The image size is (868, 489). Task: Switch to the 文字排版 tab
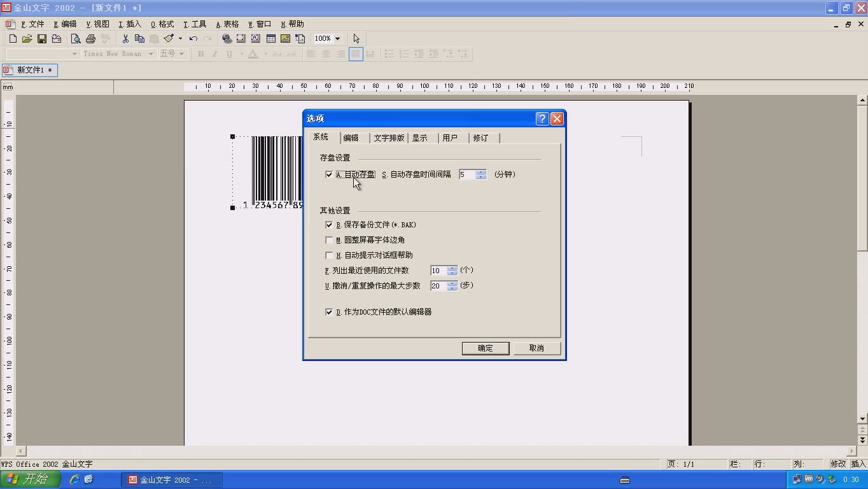[x=389, y=138]
